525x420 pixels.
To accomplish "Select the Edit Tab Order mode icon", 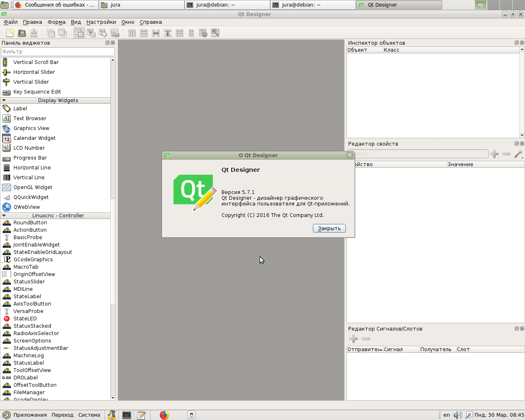I will coord(115,33).
